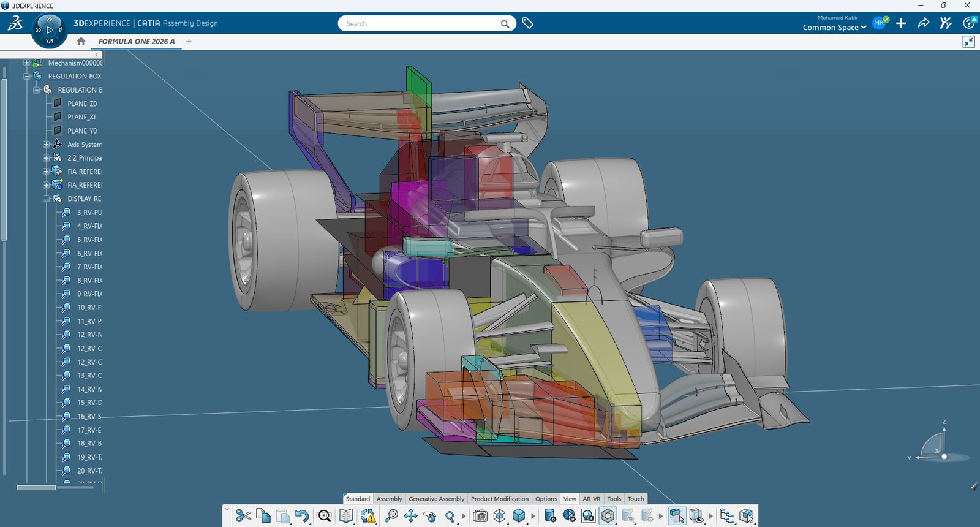This screenshot has width=980, height=527.
Task: Select the FORMULA ONE 2026 A tab
Action: [137, 42]
